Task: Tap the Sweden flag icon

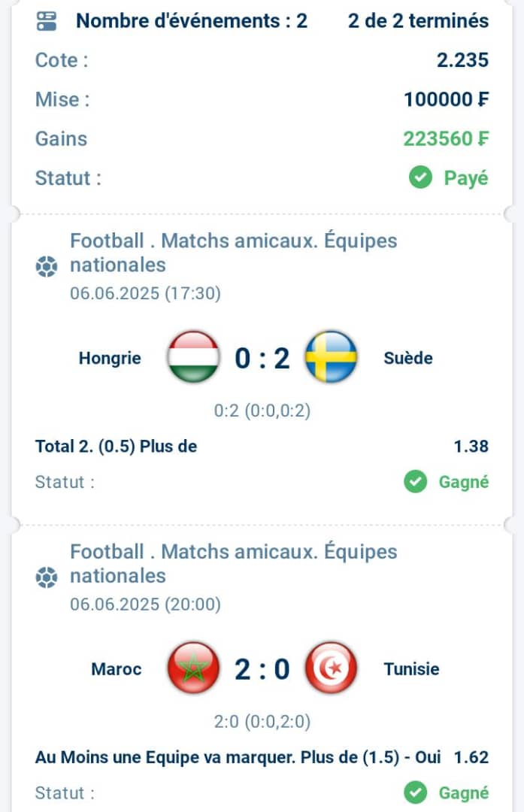Action: [x=331, y=357]
